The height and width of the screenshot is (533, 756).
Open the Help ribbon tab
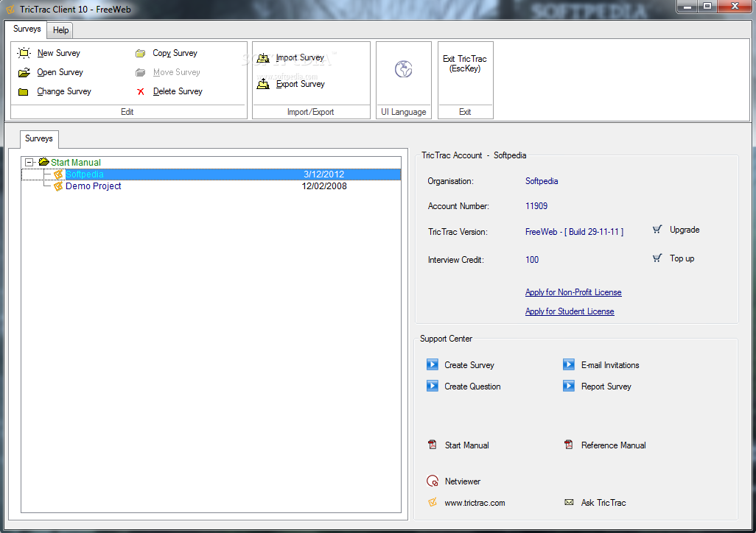tap(60, 30)
